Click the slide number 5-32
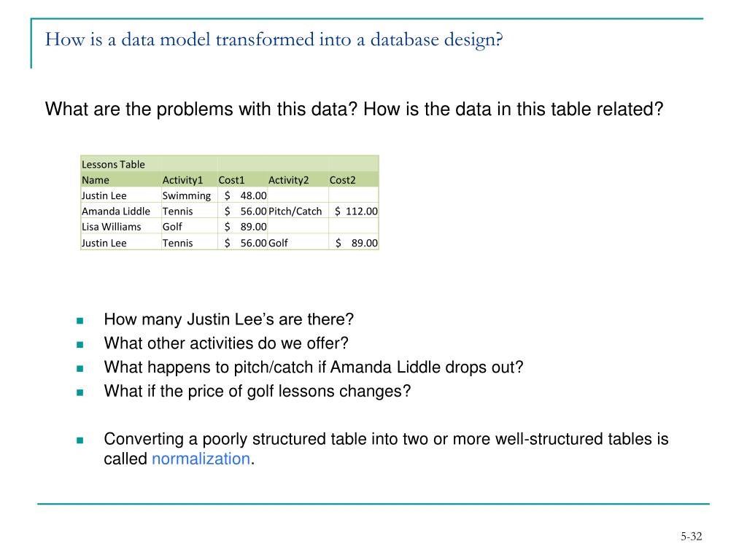 (691, 537)
